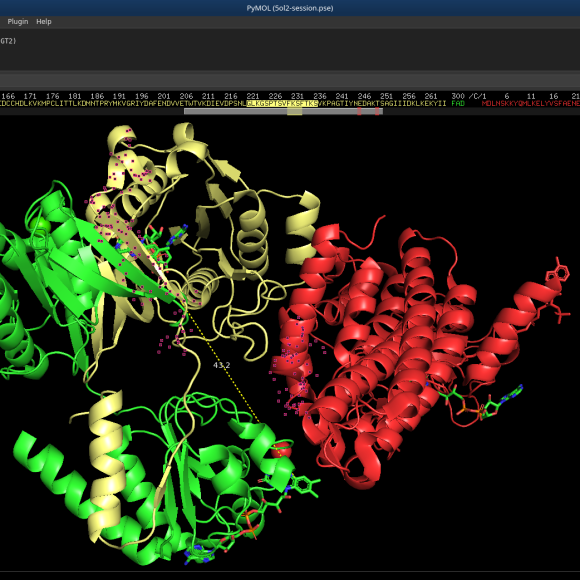Click residue number 206 in sequence ruler
580x580 pixels.
pos(186,96)
